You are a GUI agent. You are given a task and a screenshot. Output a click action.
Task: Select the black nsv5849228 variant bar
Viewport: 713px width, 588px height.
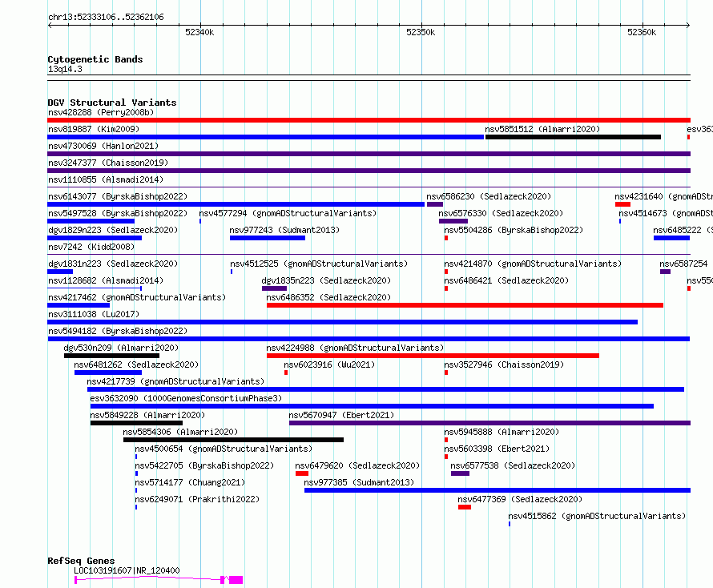click(x=136, y=423)
